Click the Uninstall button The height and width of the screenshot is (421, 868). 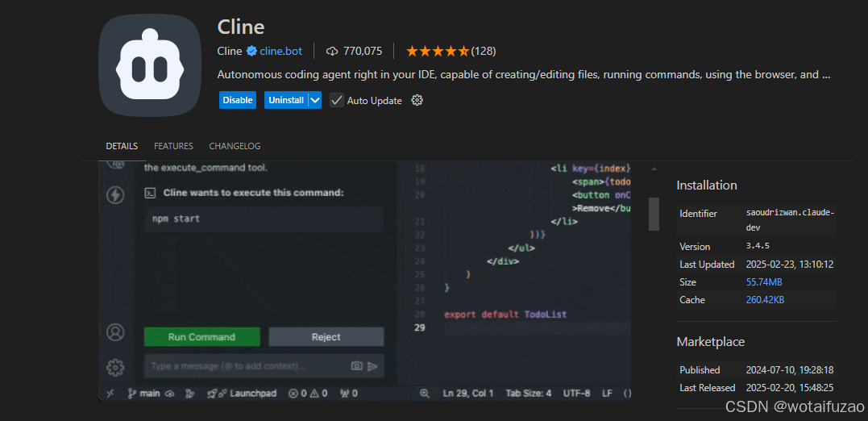(286, 100)
